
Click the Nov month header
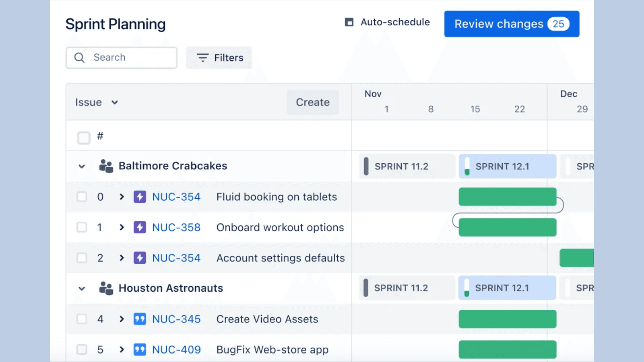coord(373,94)
